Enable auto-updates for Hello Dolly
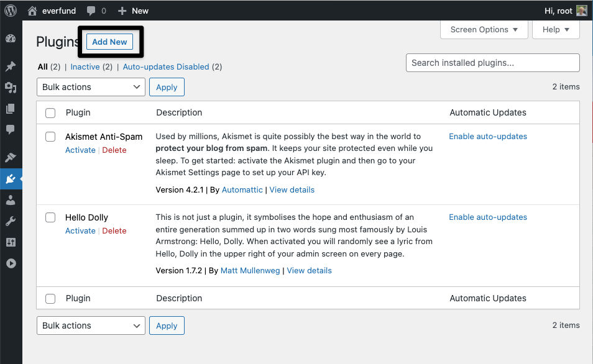This screenshot has height=364, width=593. coord(488,217)
